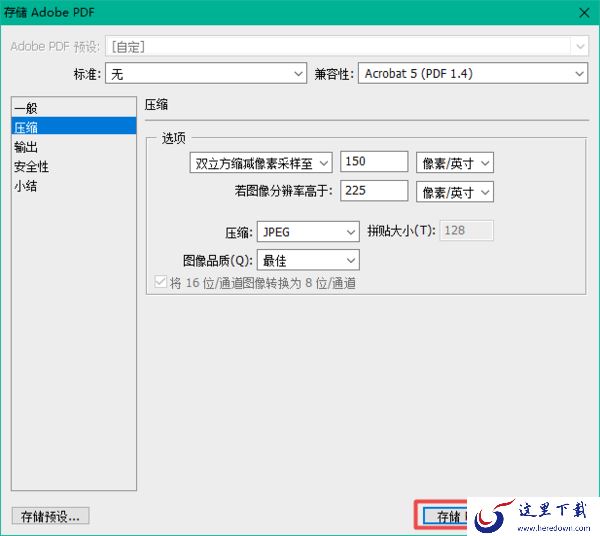Image resolution: width=600 pixels, height=536 pixels.
Task: Open the 兼容性 Acrobat 5 dropdown
Action: pos(473,73)
